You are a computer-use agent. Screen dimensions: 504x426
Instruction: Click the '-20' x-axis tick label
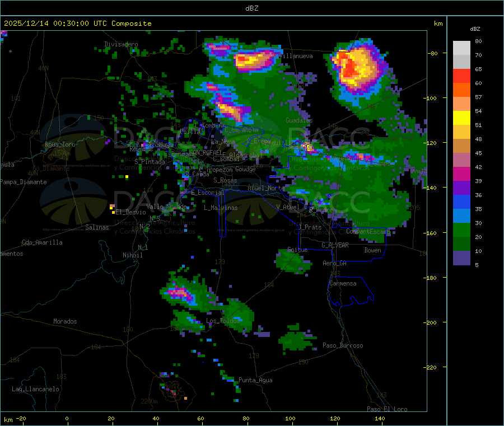point(21,418)
